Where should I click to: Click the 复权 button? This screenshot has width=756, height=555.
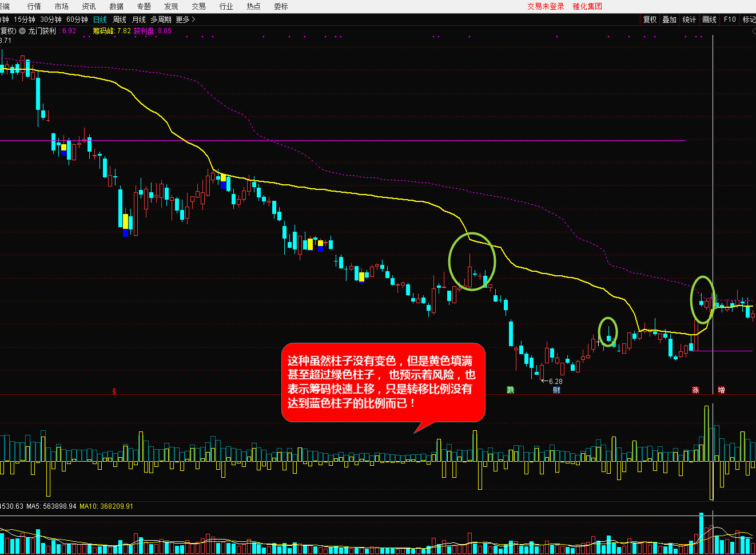[650, 19]
